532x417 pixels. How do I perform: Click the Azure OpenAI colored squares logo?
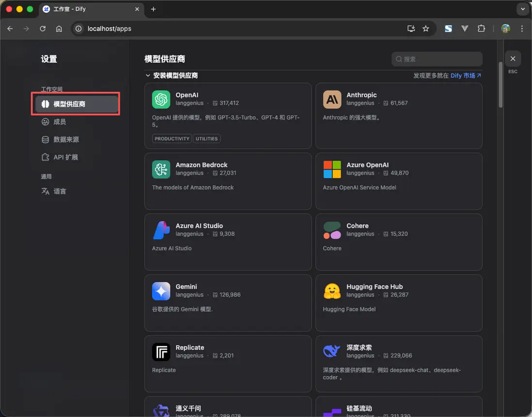tap(332, 169)
